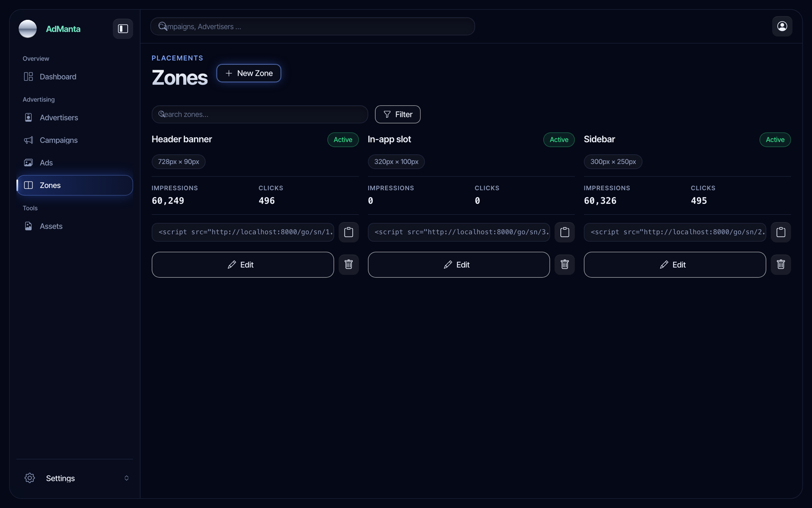Image resolution: width=812 pixels, height=508 pixels.
Task: Click the impressions value 60,326
Action: [600, 201]
